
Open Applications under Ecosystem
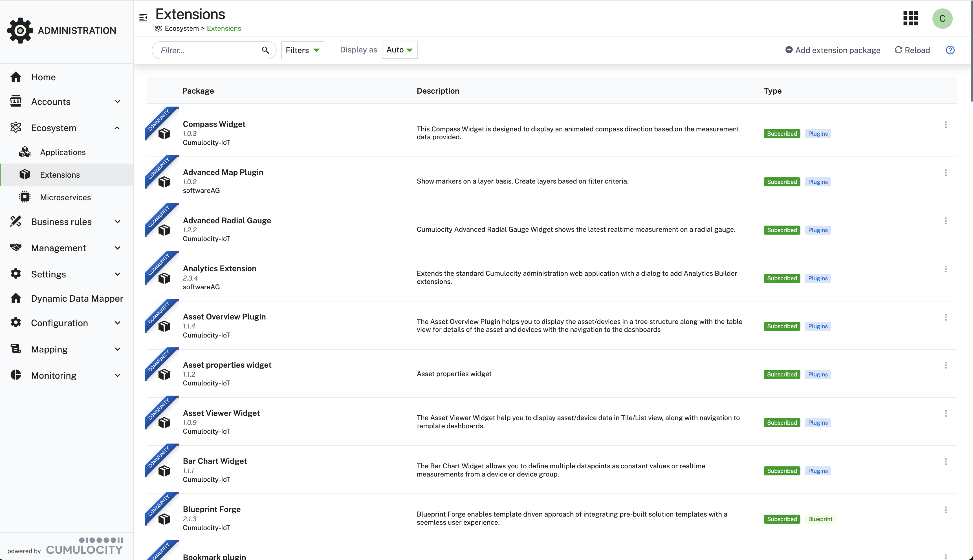(63, 152)
